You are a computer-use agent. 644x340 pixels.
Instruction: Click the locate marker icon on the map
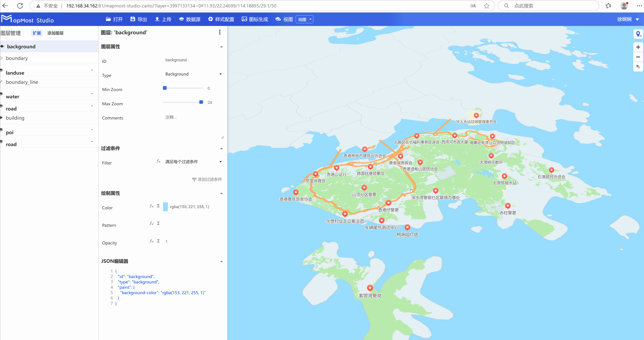[x=638, y=34]
